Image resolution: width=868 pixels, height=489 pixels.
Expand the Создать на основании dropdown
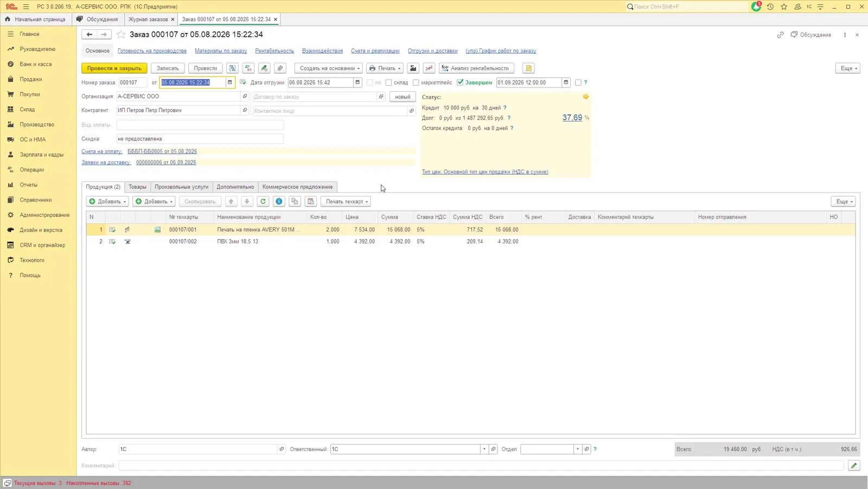click(x=329, y=68)
